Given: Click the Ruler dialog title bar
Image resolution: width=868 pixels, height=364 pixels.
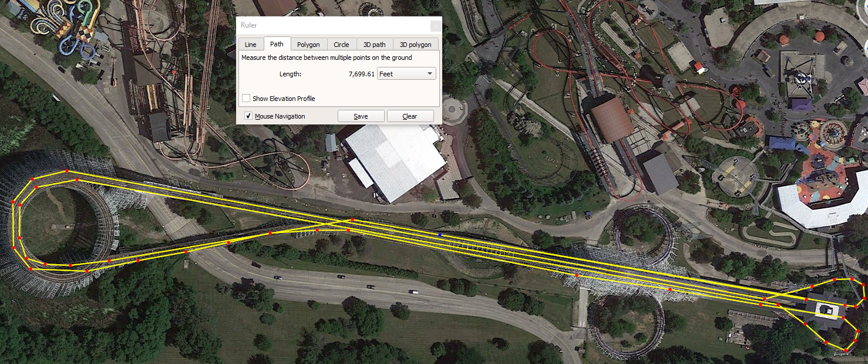Looking at the screenshot, I should [x=329, y=25].
